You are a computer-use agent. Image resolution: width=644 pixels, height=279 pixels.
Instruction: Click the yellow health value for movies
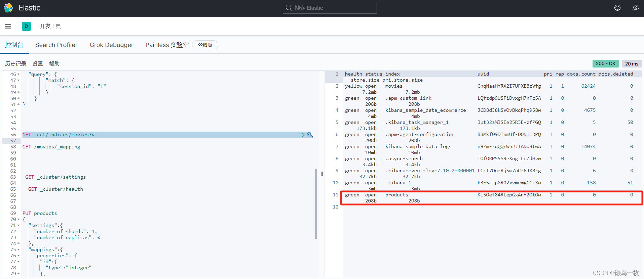pos(354,86)
